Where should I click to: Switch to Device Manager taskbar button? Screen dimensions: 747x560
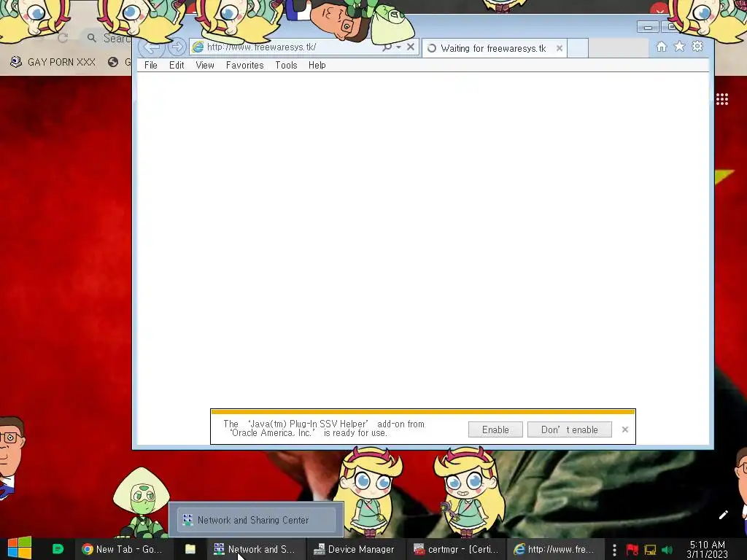[354, 549]
